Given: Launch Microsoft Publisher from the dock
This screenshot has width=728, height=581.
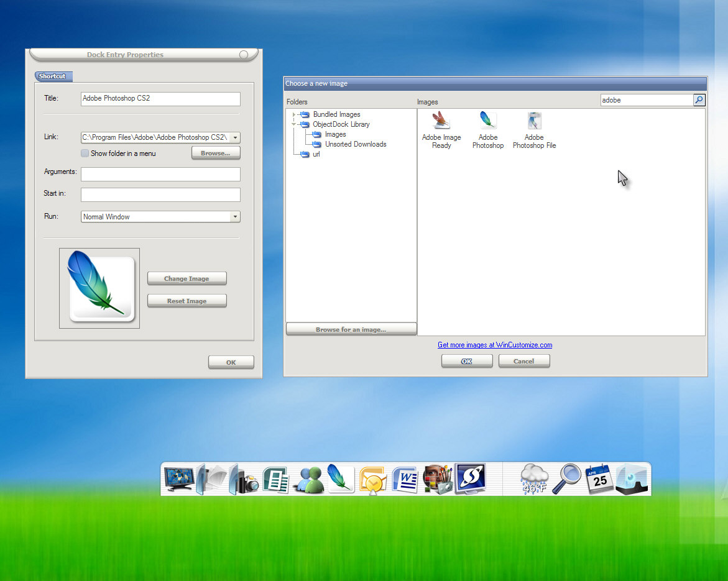Looking at the screenshot, I should [276, 479].
